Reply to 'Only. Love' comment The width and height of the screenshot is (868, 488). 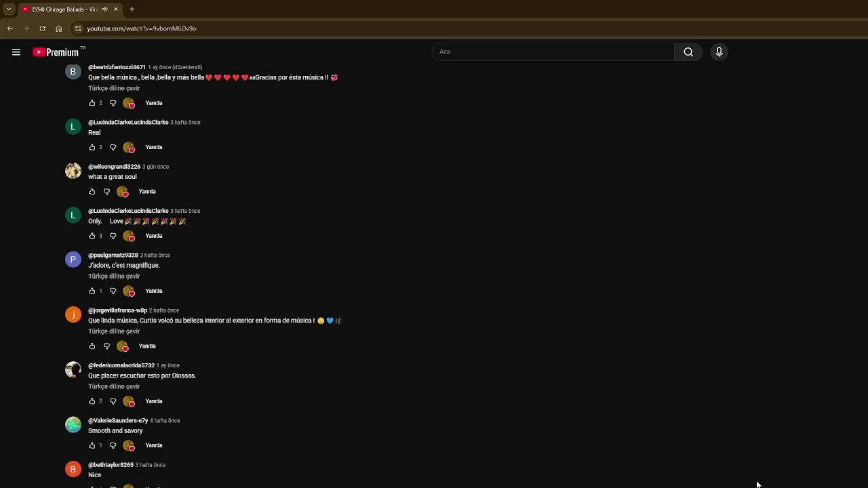point(154,236)
